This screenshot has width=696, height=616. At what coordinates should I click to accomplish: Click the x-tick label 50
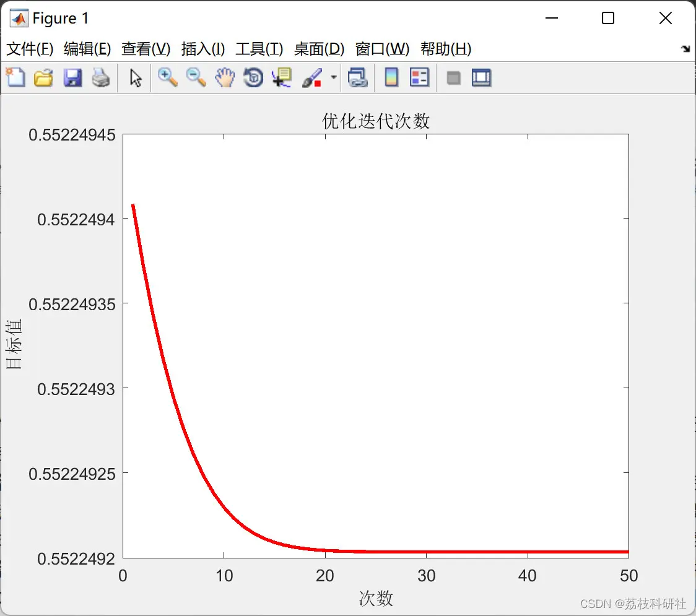629,576
